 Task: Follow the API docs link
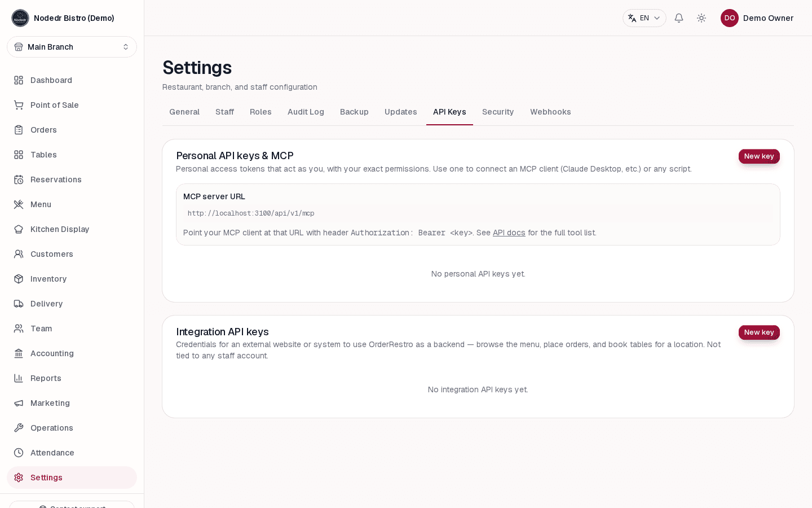coord(509,233)
